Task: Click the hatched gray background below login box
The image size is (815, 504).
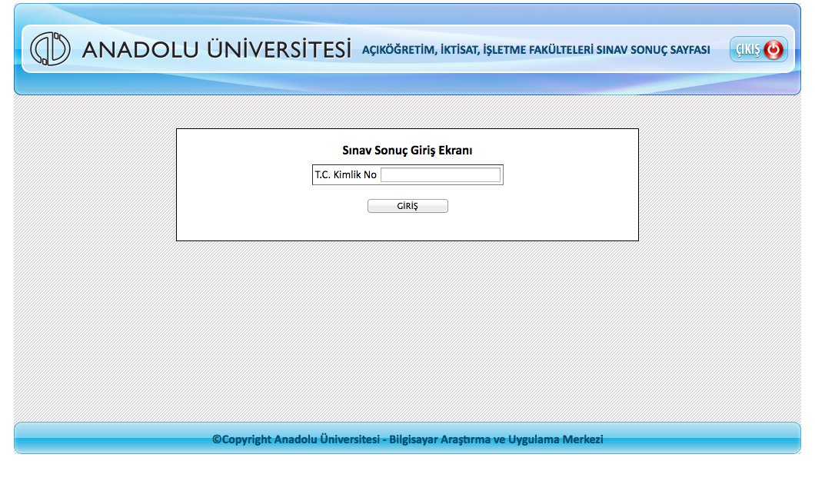Action: 407,330
